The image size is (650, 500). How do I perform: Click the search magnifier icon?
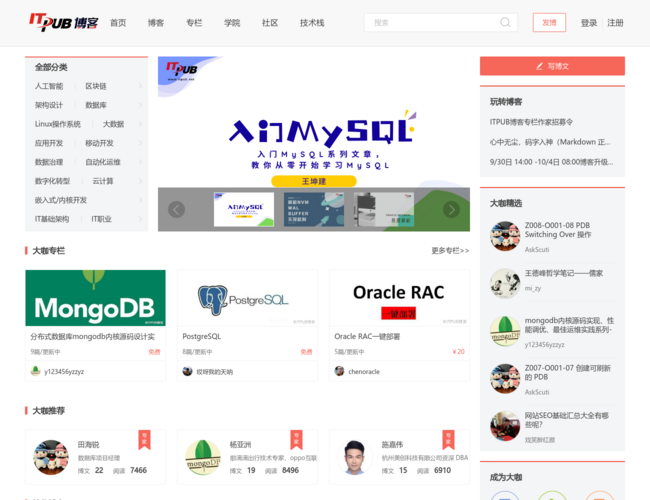click(x=505, y=22)
